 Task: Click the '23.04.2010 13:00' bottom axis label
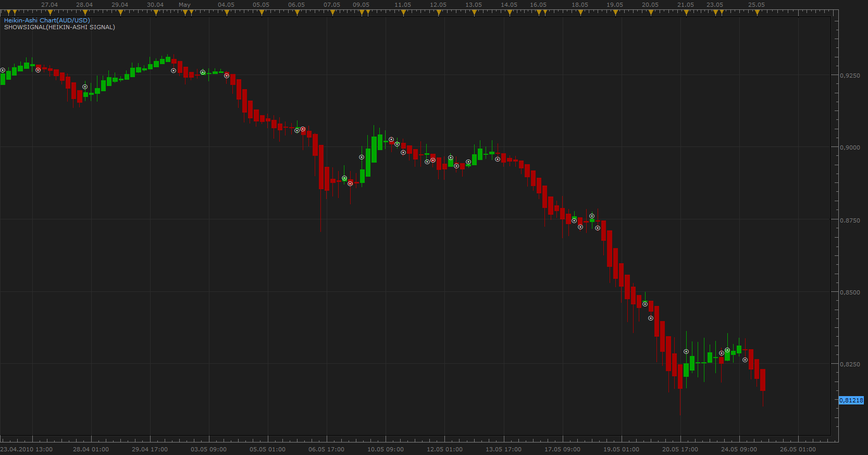[x=27, y=449]
